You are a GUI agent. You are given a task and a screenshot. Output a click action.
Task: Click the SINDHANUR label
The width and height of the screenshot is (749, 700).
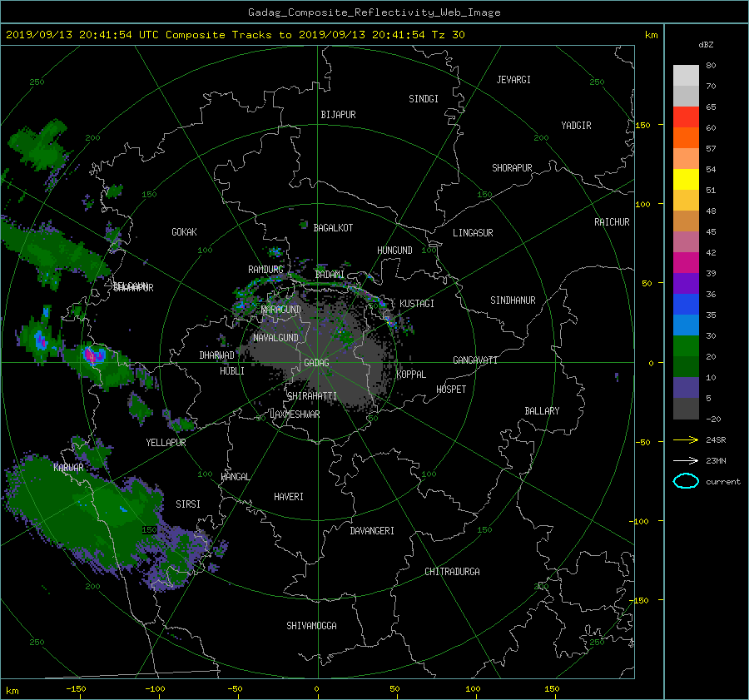[x=513, y=300]
